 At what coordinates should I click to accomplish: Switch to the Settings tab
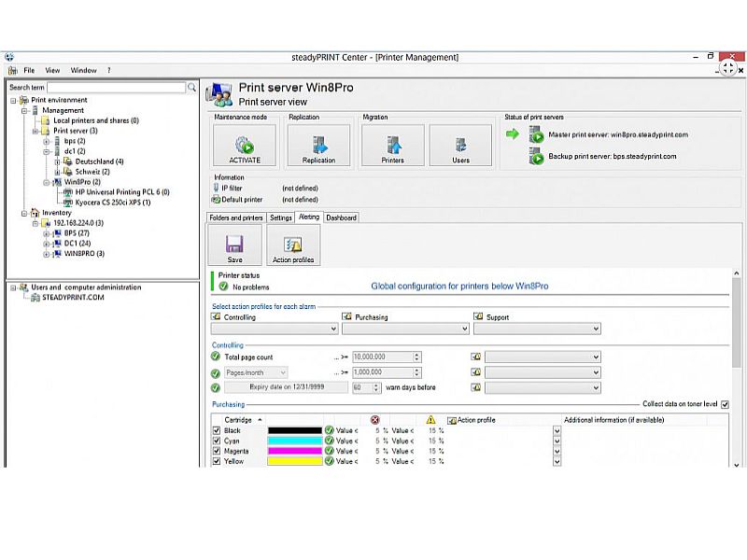(x=281, y=217)
